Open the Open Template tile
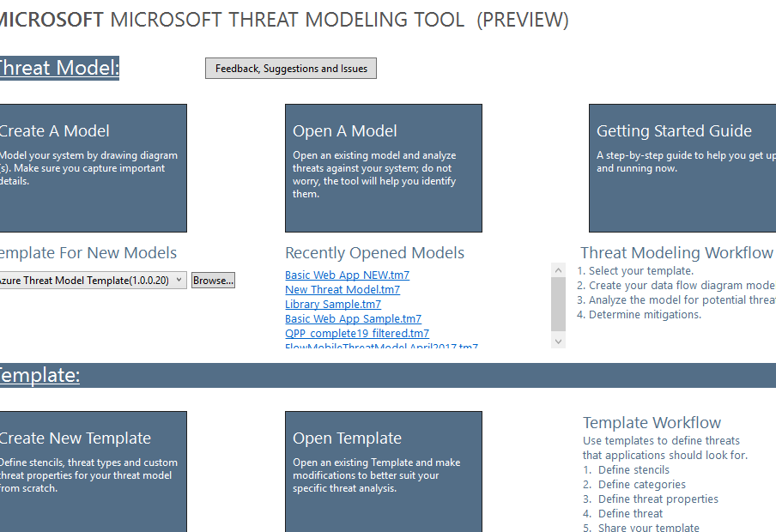Image resolution: width=776 pixels, height=532 pixels. (x=383, y=472)
